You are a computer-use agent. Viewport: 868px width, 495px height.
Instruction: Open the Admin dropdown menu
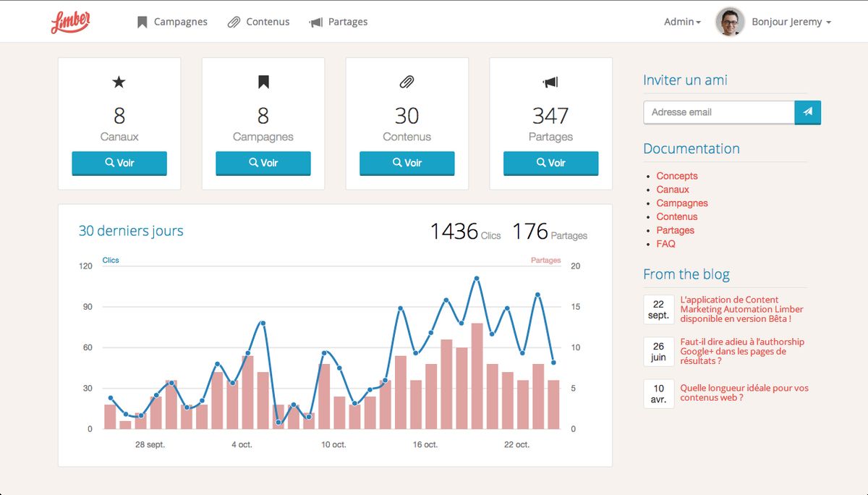[681, 22]
